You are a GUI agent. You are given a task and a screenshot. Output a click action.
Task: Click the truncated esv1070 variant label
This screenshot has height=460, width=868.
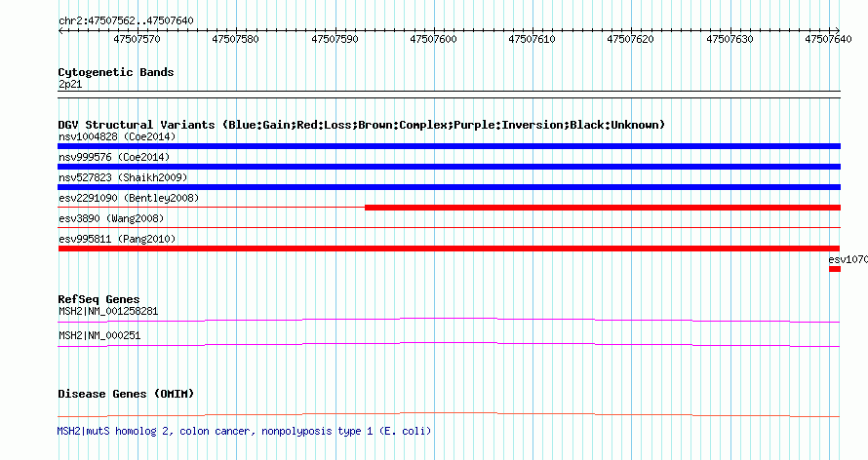(848, 260)
